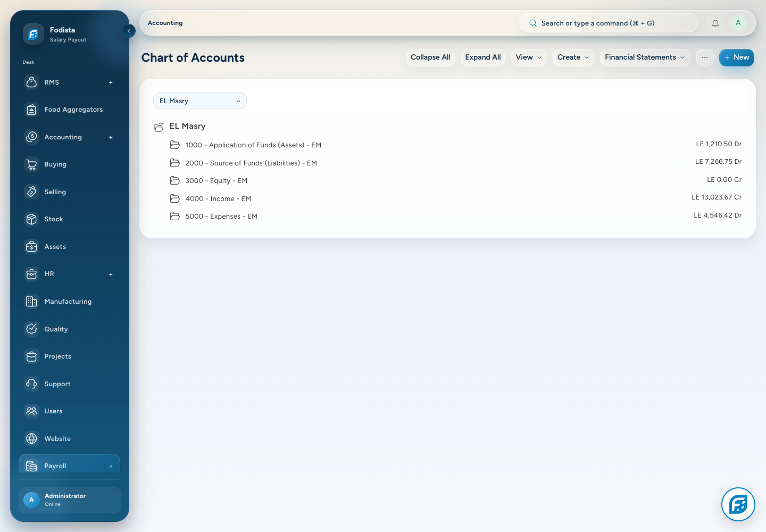Click the Collapse All button
Screen dimensions: 766x532
[430, 57]
